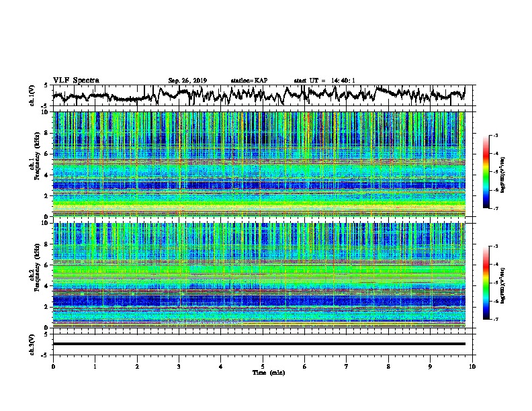Click the "-7" label on ch.1 colorbar
The width and height of the screenshot is (532, 411).
click(x=496, y=208)
